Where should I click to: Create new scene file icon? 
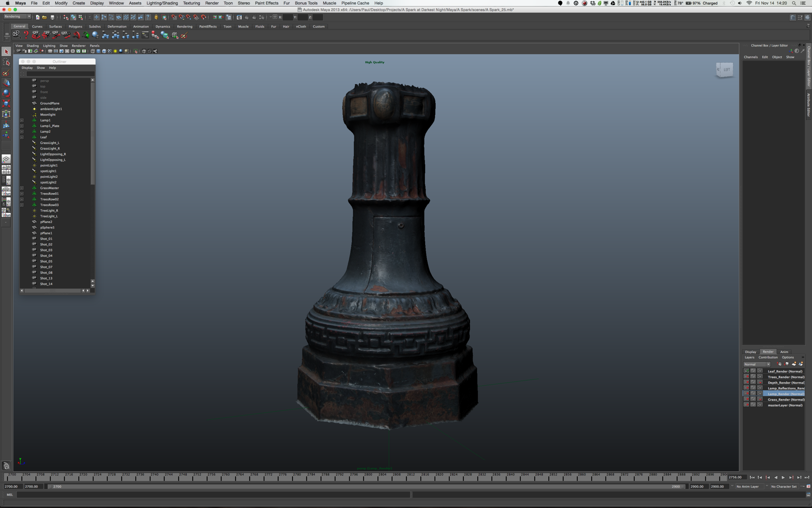click(37, 17)
